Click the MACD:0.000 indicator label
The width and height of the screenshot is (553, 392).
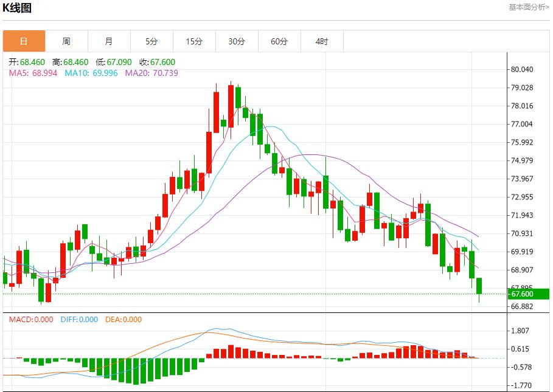click(30, 320)
